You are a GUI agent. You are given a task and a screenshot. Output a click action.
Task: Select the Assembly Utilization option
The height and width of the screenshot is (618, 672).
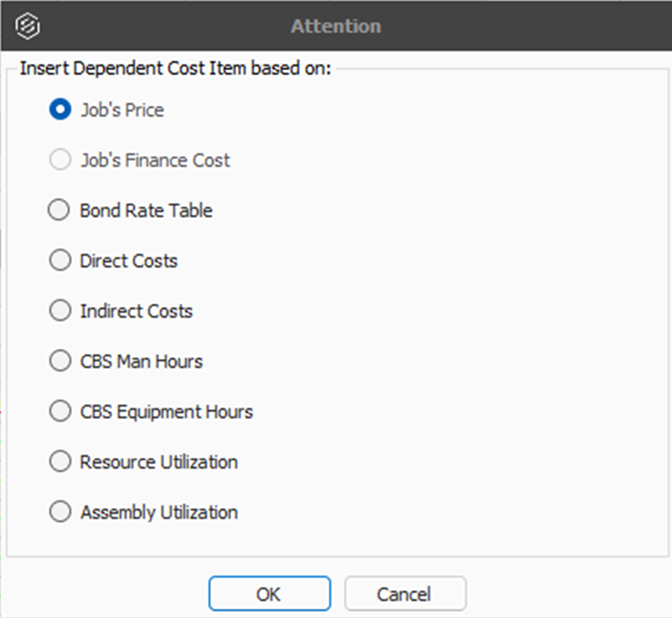tap(60, 512)
